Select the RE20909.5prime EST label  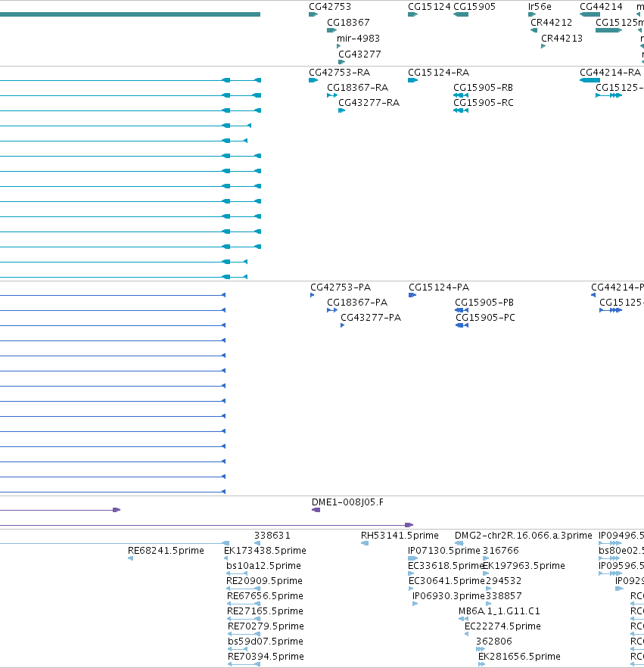point(265,581)
